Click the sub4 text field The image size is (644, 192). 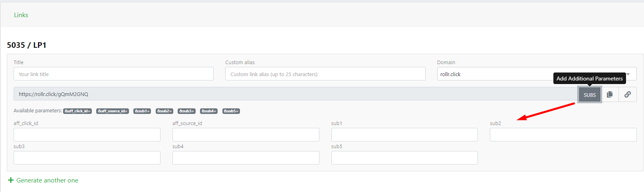click(x=246, y=158)
